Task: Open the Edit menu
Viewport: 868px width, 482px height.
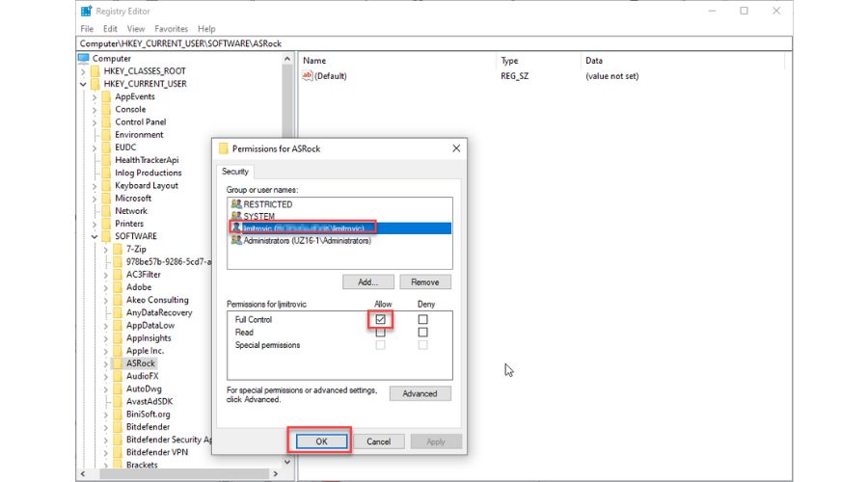Action: (x=110, y=29)
